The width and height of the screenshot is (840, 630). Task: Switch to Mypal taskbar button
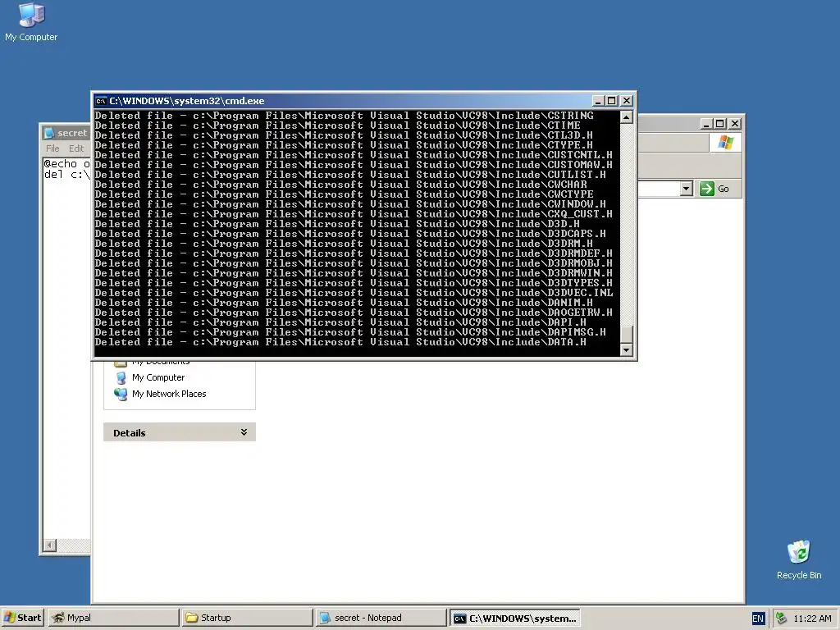(113, 618)
